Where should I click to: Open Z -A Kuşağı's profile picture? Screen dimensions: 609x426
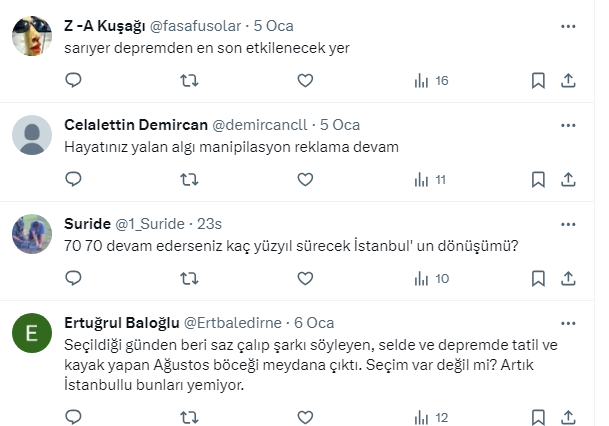pyautogui.click(x=31, y=37)
